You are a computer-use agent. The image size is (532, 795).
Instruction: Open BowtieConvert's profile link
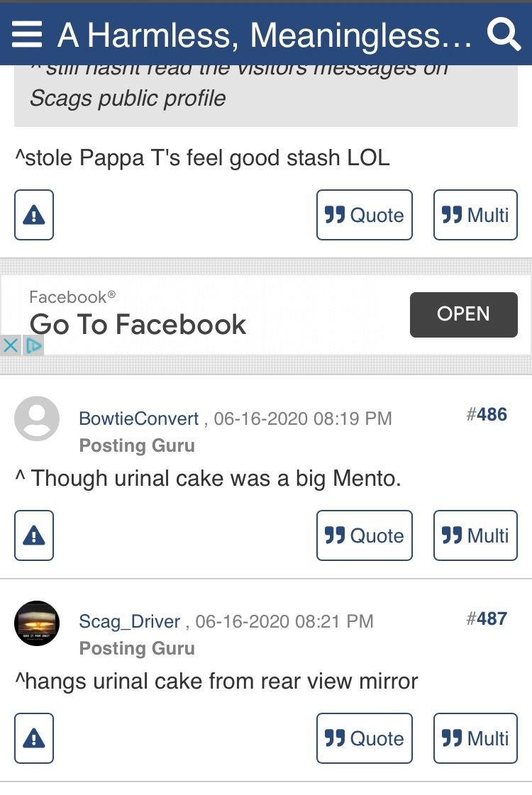click(x=138, y=419)
